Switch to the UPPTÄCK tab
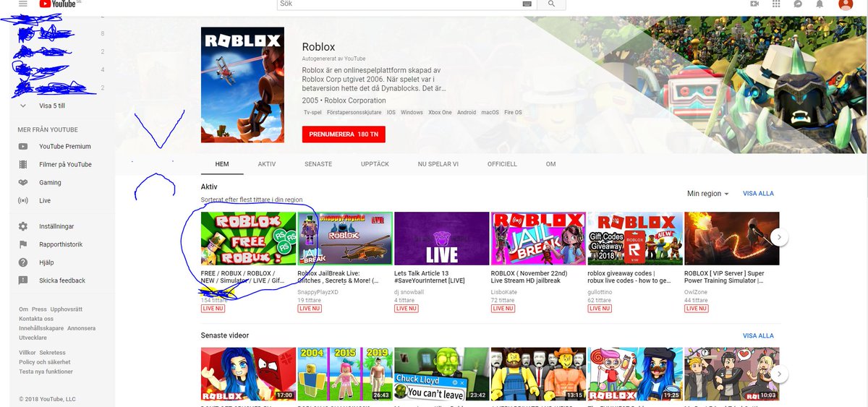This screenshot has height=407, width=868. coord(375,164)
